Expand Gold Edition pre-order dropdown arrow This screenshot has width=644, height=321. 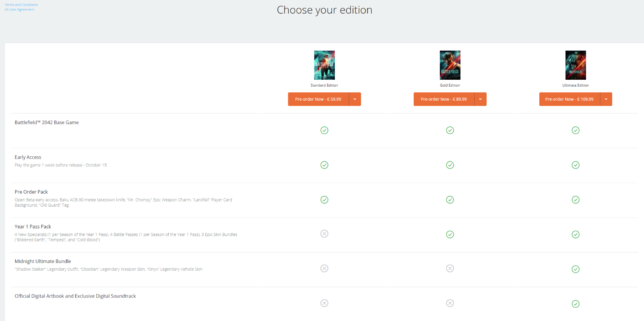[480, 99]
